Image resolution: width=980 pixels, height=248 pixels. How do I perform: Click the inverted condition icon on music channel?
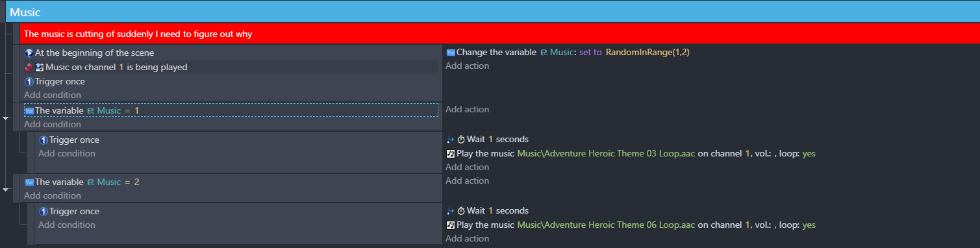tap(29, 67)
